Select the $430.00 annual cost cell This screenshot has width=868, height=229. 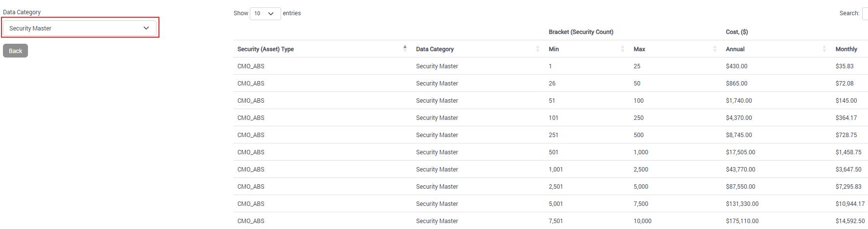[736, 66]
